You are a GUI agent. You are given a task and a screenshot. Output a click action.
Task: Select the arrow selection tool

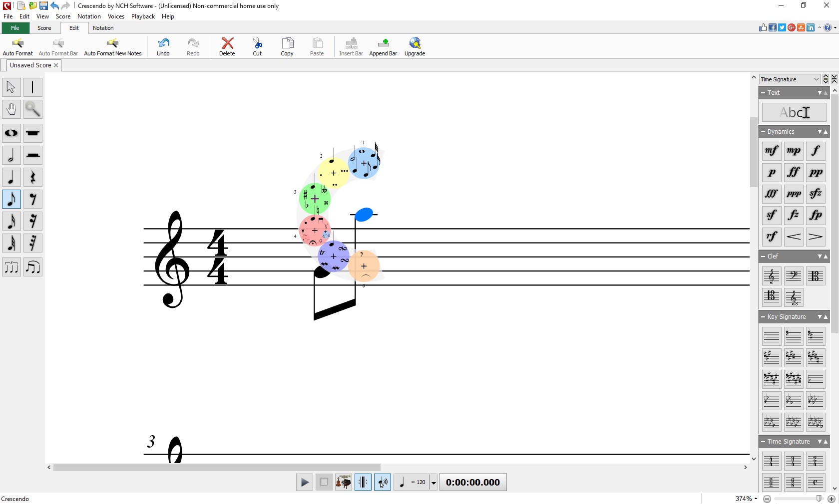click(11, 87)
